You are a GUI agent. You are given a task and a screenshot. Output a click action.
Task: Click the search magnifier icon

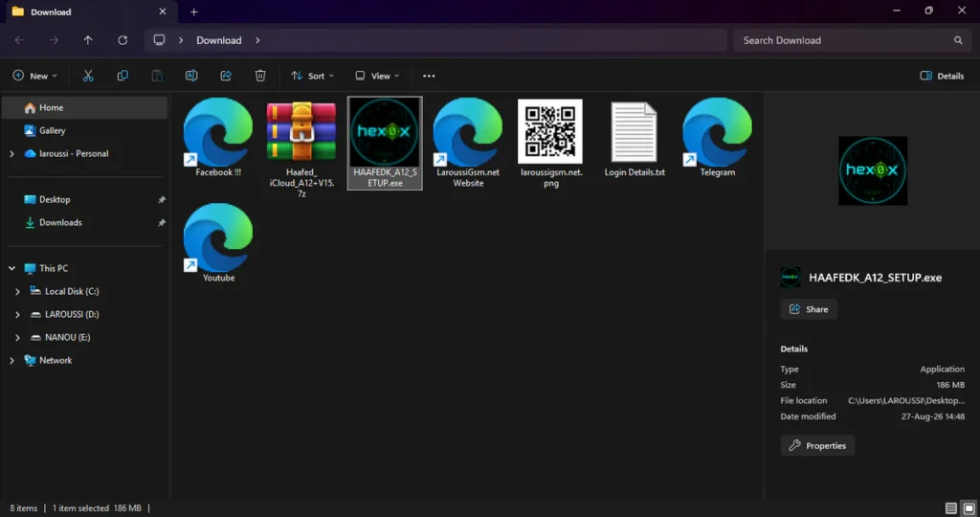coord(958,40)
